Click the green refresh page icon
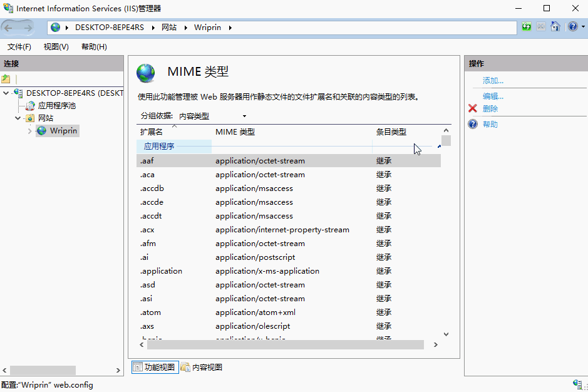The image size is (588, 392). [x=527, y=27]
